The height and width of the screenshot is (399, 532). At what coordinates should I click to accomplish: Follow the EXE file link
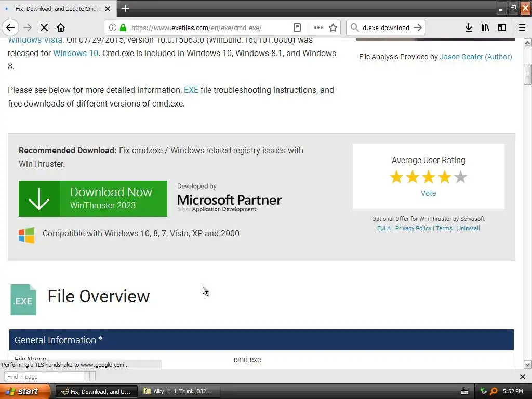[x=191, y=90]
